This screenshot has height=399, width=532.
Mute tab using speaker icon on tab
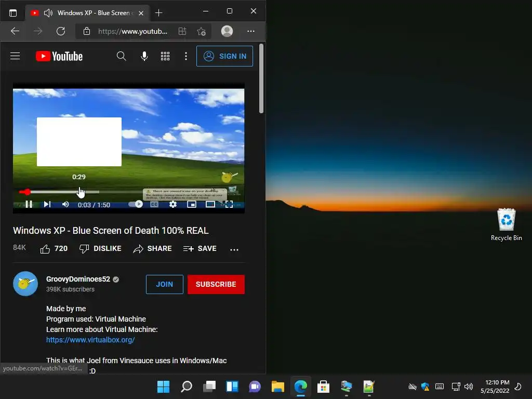(x=48, y=13)
